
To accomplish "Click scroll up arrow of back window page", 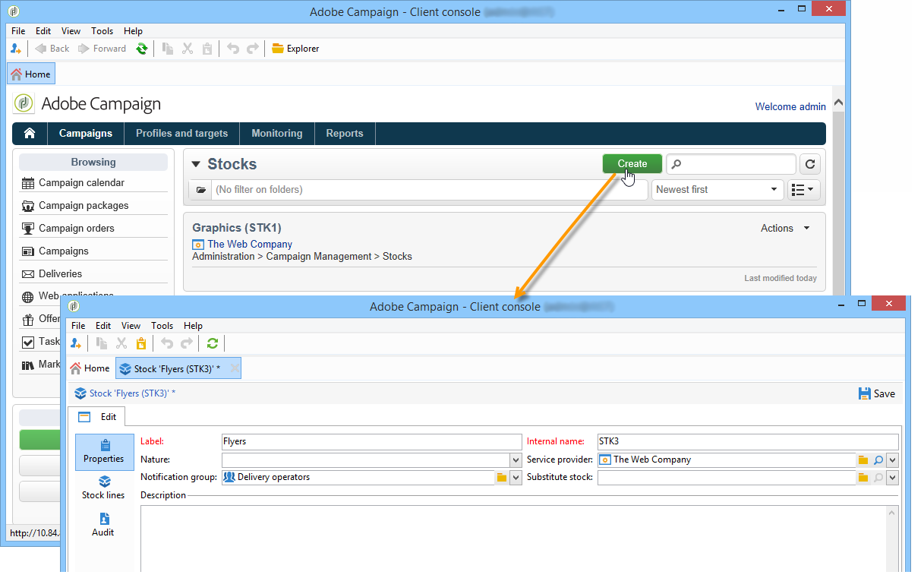I will click(838, 103).
